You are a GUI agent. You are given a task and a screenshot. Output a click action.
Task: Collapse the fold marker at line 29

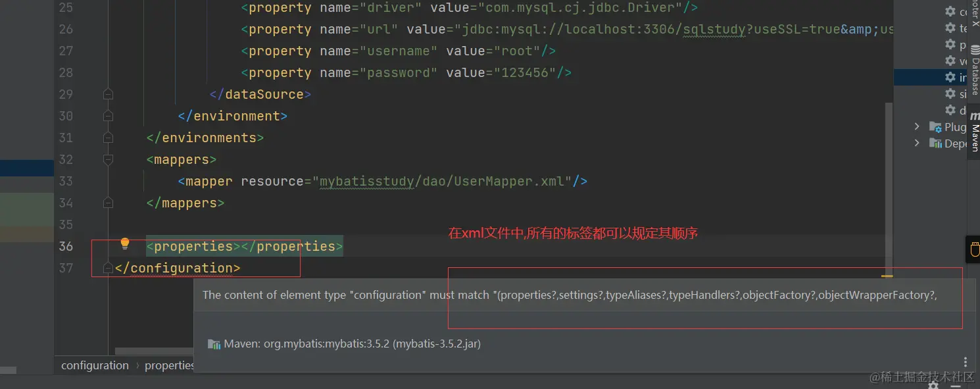(x=109, y=94)
